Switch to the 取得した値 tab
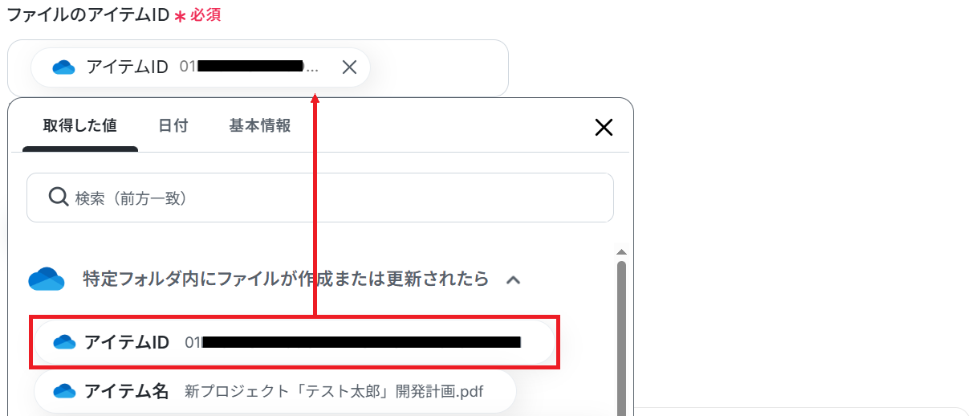Image resolution: width=980 pixels, height=416 pixels. point(80,126)
